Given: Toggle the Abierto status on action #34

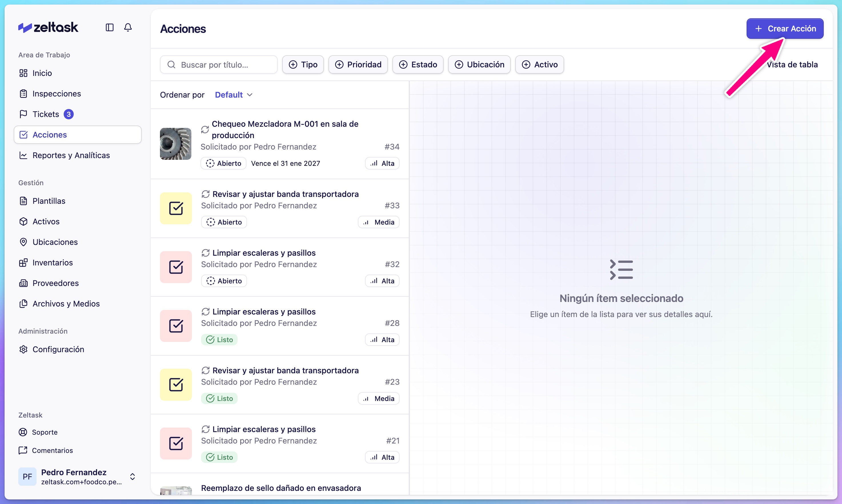Looking at the screenshot, I should click(223, 163).
